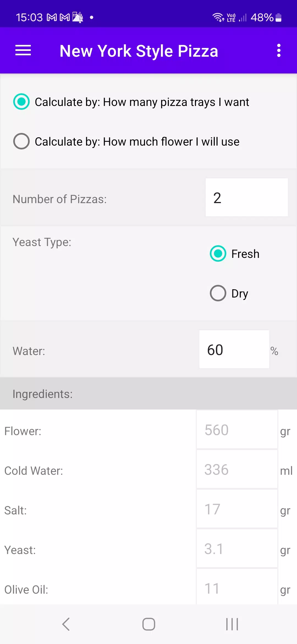
Task: Open the recent apps icon
Action: [232, 624]
